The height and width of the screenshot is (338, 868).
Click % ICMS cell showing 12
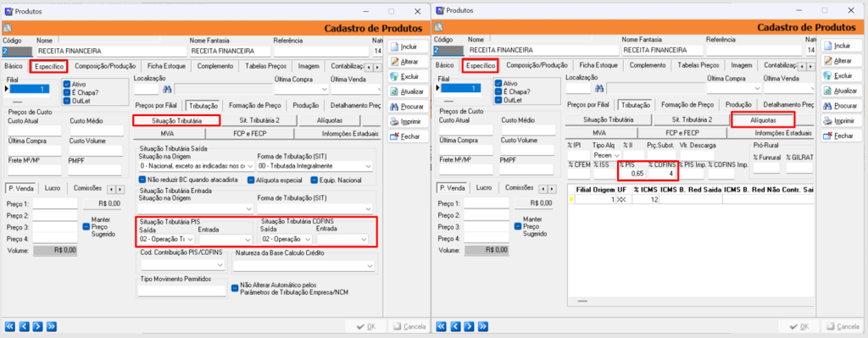(x=646, y=200)
